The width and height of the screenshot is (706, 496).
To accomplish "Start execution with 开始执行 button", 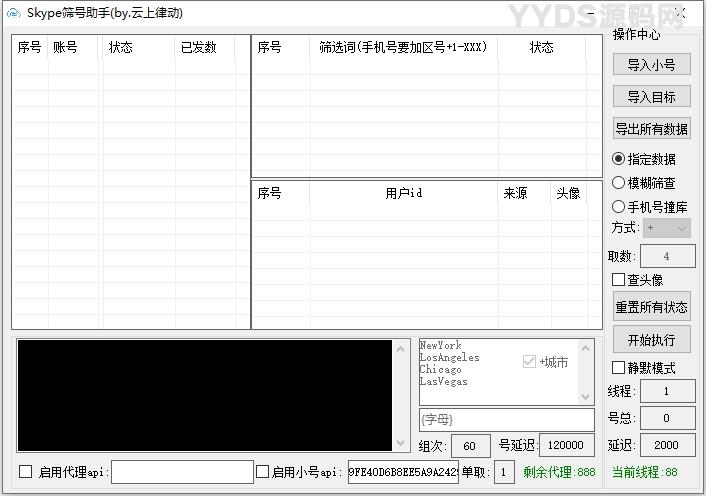I will point(651,340).
